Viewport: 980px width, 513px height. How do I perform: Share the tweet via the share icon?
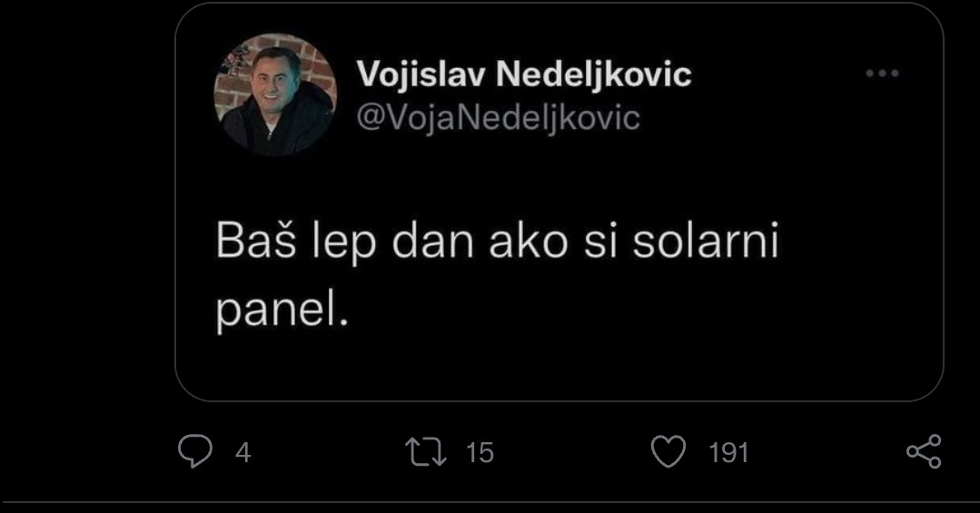coord(924,451)
